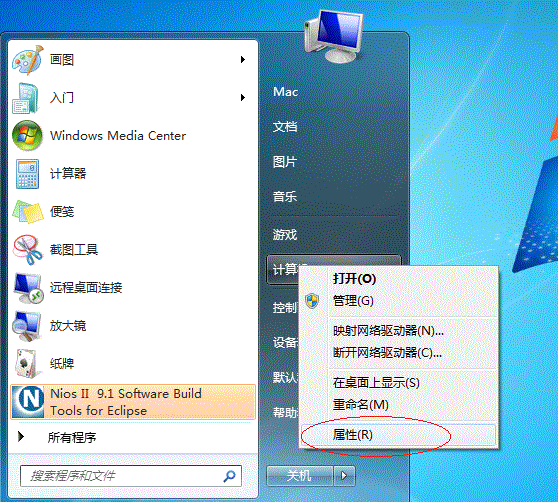Click the Windows Media Center label
Screen dimensions: 558x502
[118, 136]
